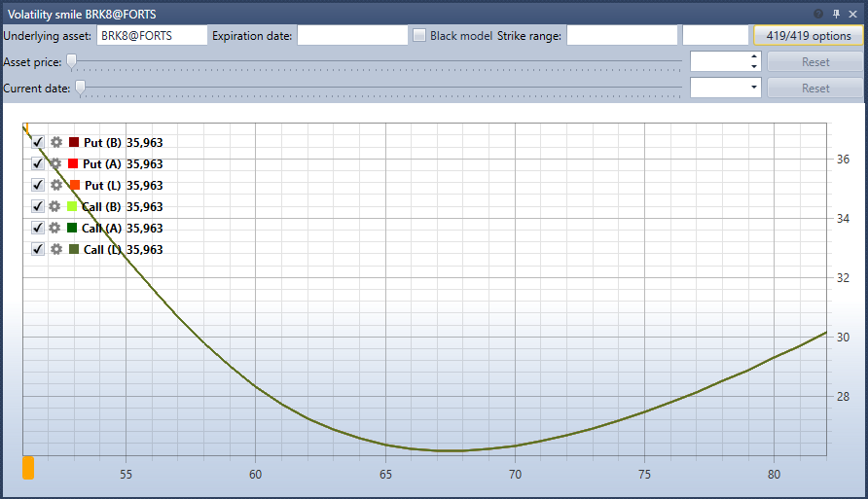This screenshot has width=868, height=499.
Task: Click the help question mark icon
Action: (x=818, y=14)
